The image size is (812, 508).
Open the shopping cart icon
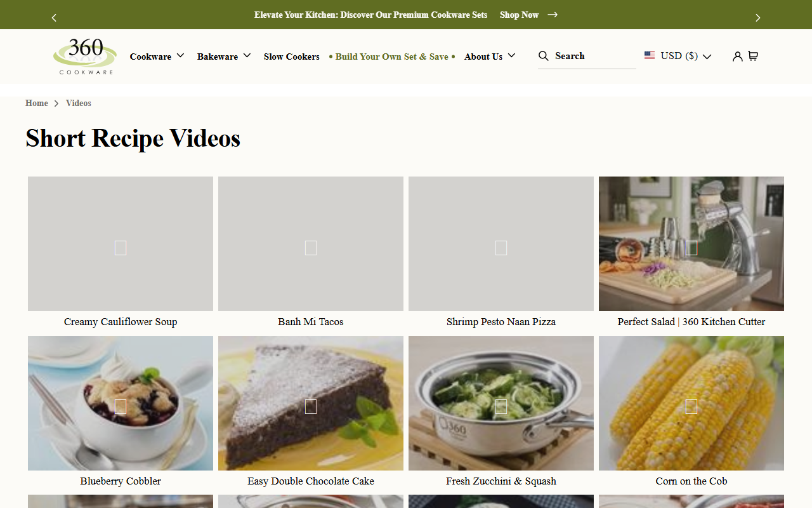coord(753,56)
